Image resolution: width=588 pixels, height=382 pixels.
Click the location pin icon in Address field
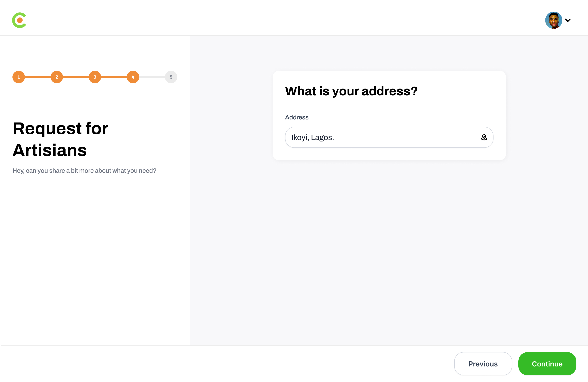484,137
